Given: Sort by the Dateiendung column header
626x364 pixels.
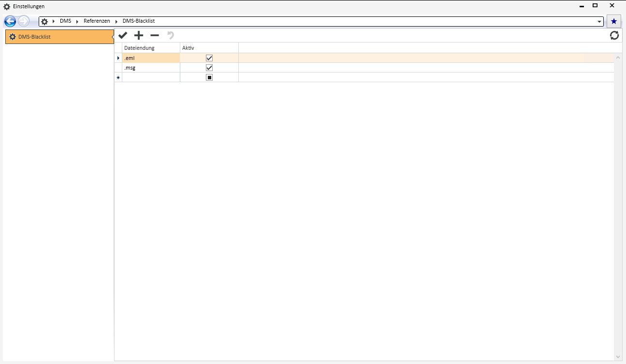Looking at the screenshot, I should (x=151, y=48).
